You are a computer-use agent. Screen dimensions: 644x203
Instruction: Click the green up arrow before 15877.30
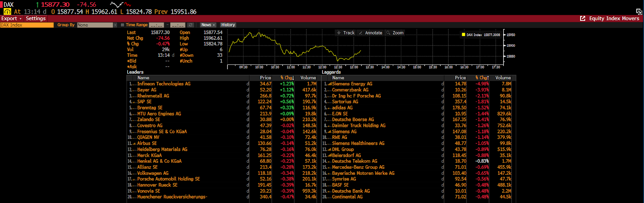pyautogui.click(x=37, y=5)
